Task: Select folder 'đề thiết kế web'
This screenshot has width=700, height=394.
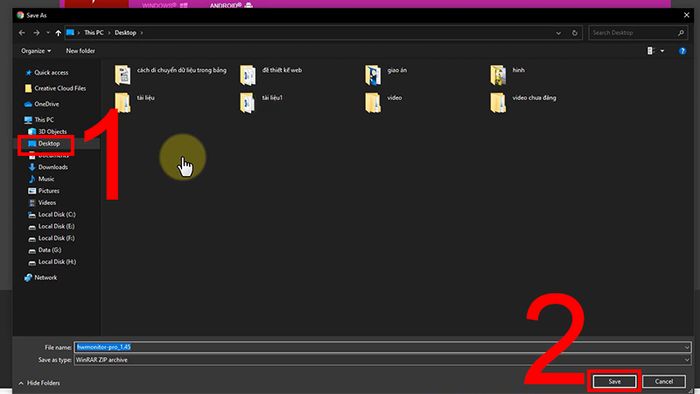Action: (271, 75)
